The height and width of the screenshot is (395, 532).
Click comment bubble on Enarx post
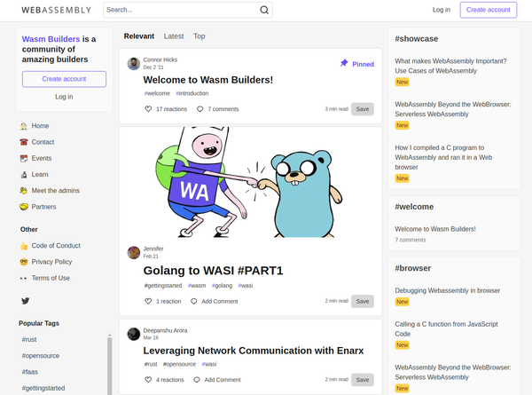tap(197, 380)
